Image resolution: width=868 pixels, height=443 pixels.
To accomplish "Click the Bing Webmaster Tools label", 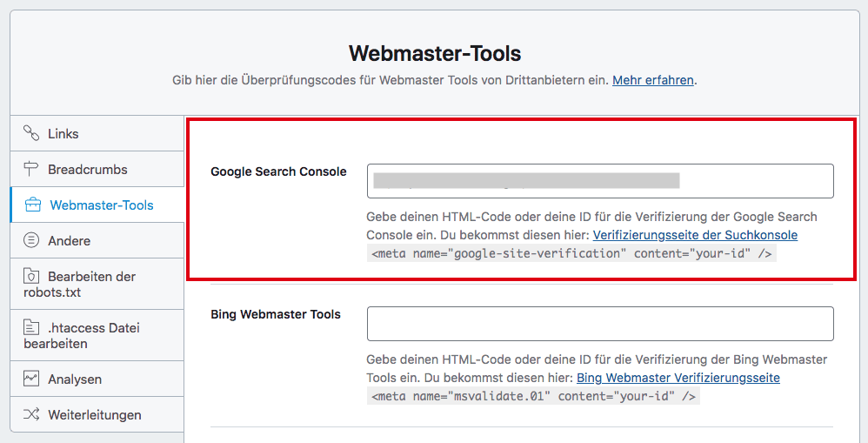I will pyautogui.click(x=276, y=314).
